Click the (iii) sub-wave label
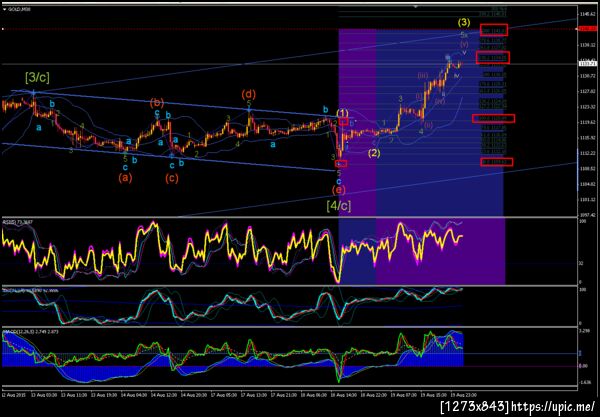The image size is (600, 417). click(x=422, y=76)
